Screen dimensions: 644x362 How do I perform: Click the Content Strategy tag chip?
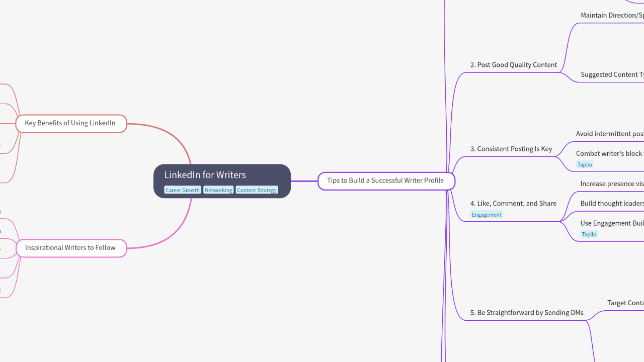[257, 190]
